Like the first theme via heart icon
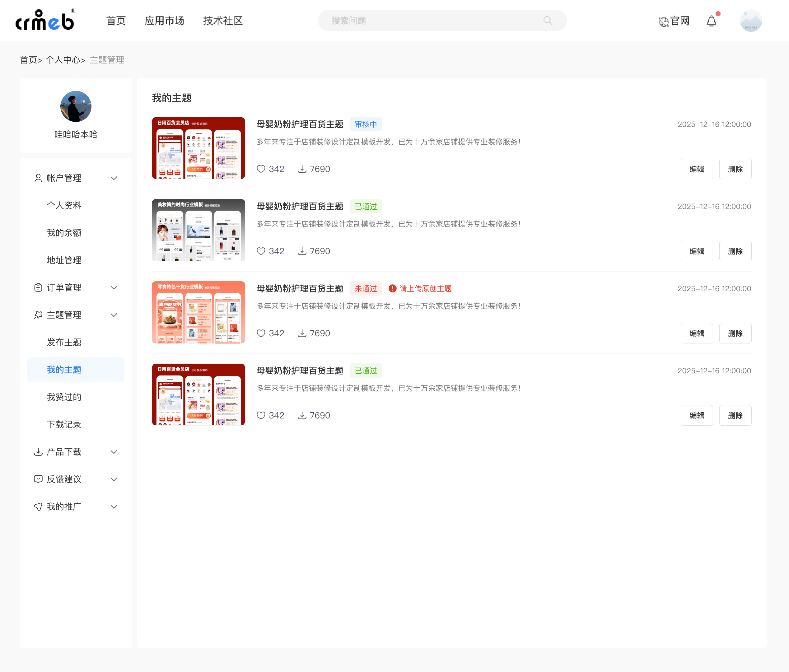Viewport: 789px width, 672px height. tap(261, 169)
